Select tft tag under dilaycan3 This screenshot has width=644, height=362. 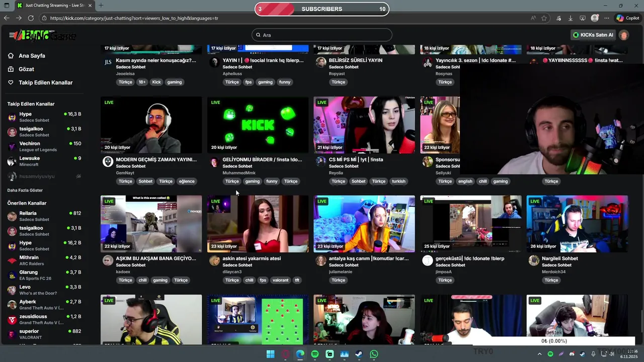click(x=297, y=281)
